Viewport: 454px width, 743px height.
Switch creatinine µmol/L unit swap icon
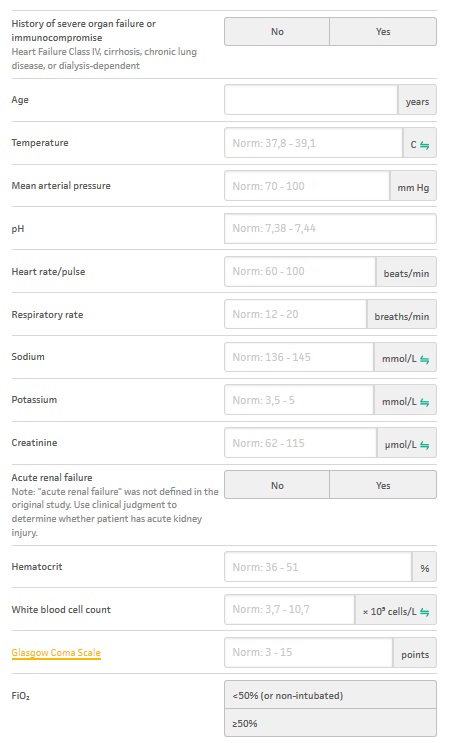(x=425, y=445)
